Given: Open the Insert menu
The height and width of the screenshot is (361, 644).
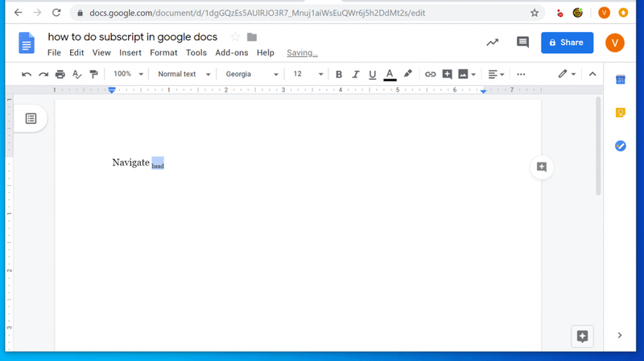Looking at the screenshot, I should [130, 53].
